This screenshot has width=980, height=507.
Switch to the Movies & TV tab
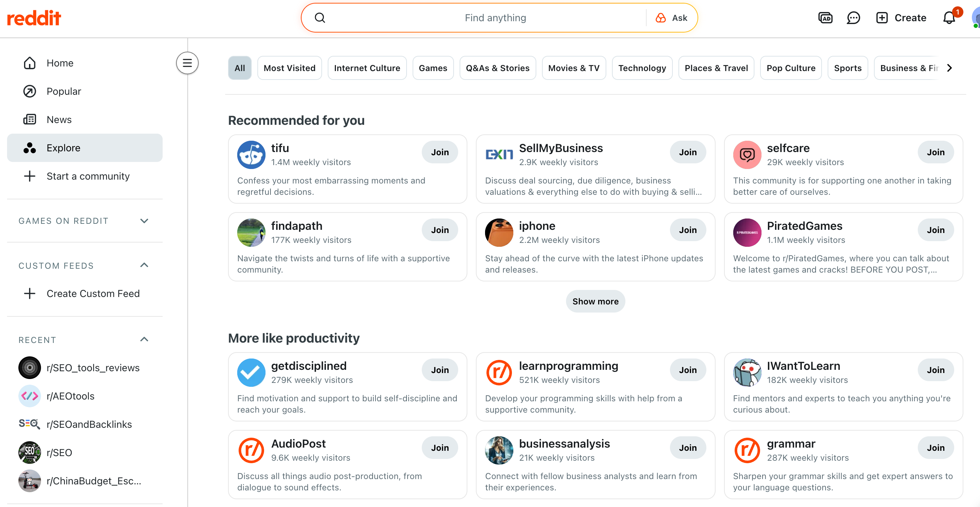pos(574,68)
